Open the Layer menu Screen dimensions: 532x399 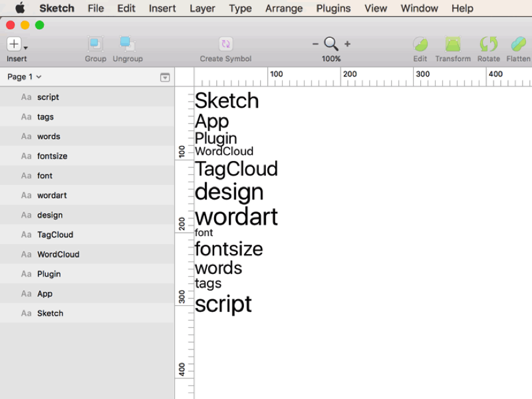202,8
